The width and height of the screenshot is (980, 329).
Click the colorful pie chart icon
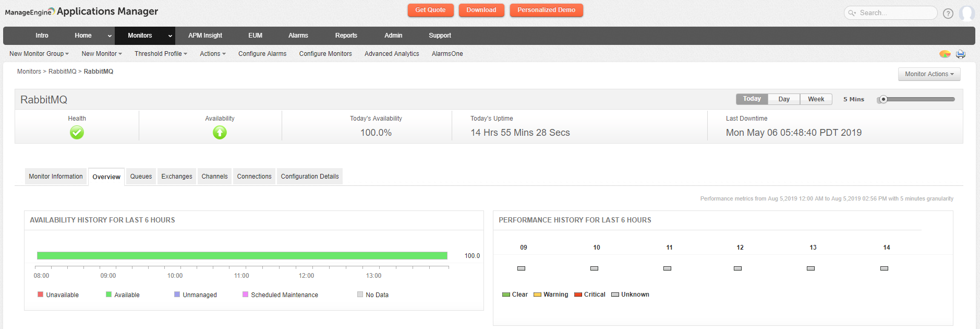[x=945, y=54]
